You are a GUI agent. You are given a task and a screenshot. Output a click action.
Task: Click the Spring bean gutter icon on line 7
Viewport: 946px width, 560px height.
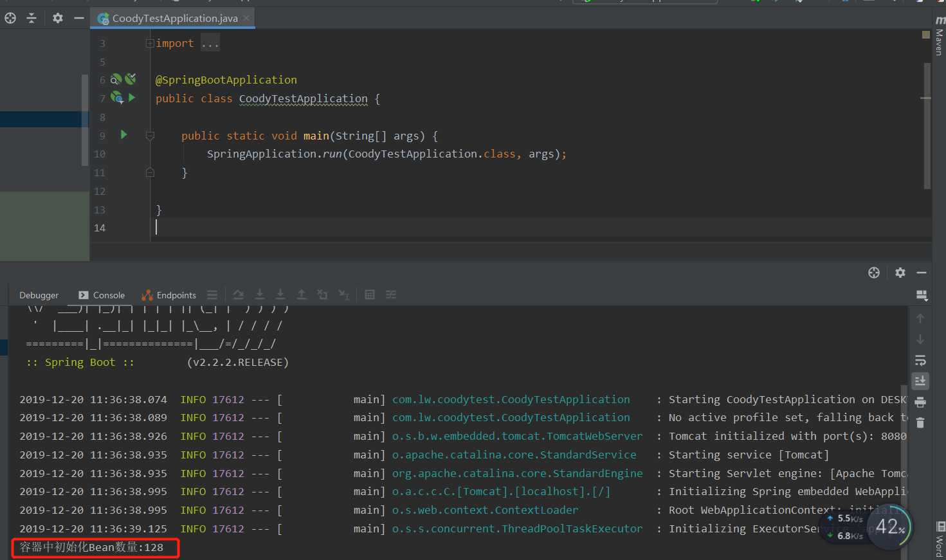point(116,98)
